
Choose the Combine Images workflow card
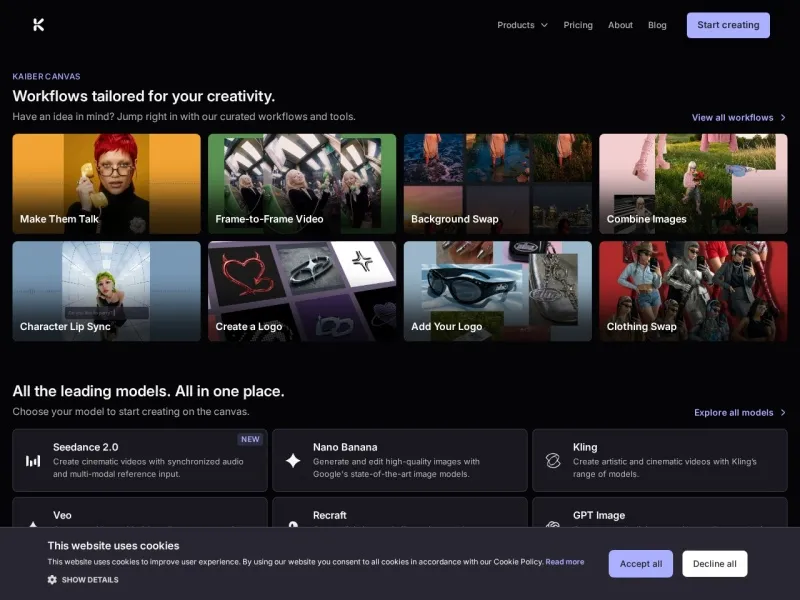point(693,184)
